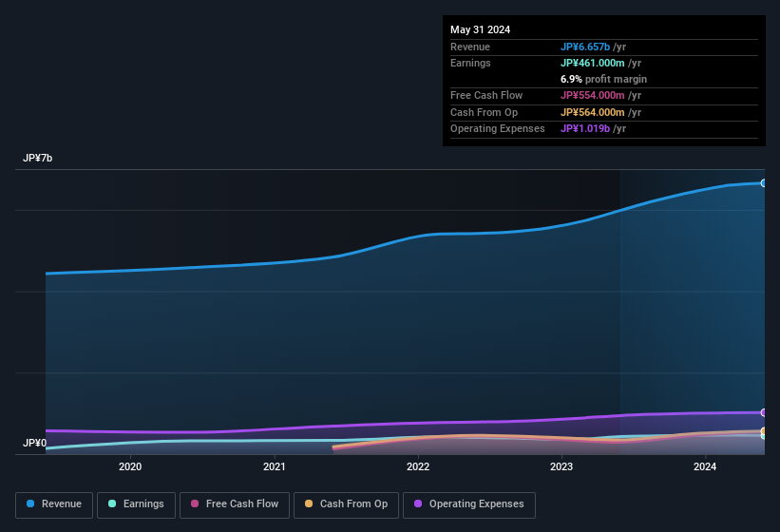Click the JP¥554.000m free cash flow value

pyautogui.click(x=593, y=95)
